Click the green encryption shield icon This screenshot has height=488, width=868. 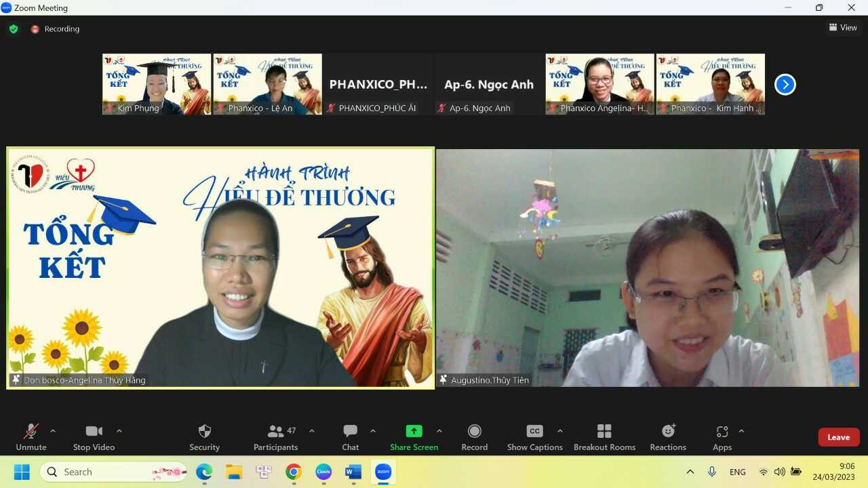click(14, 28)
